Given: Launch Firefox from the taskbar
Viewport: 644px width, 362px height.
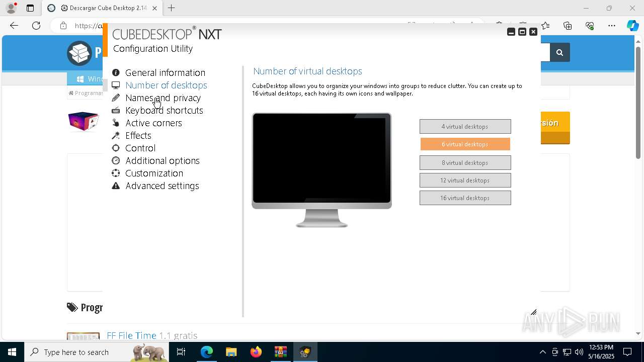Looking at the screenshot, I should point(256,352).
